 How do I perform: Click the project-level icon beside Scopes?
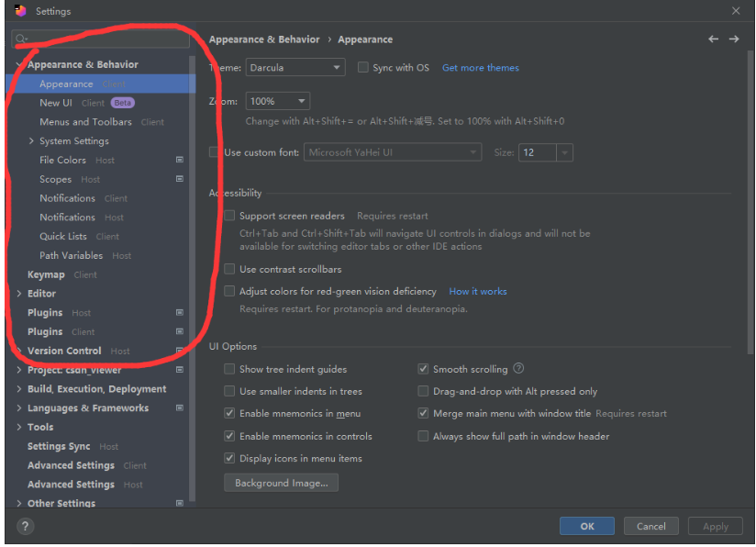click(180, 179)
